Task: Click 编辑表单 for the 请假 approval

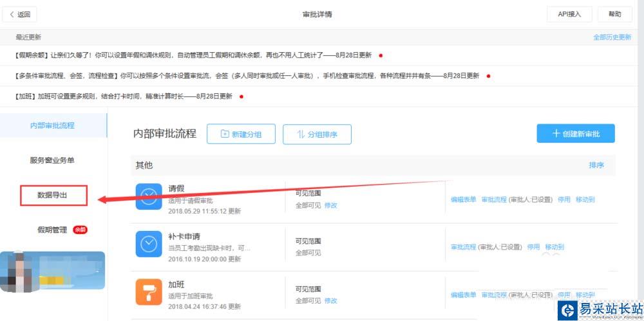Action: click(464, 199)
